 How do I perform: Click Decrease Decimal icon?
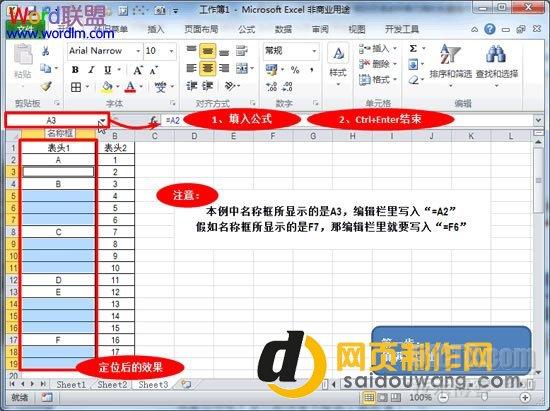(287, 86)
